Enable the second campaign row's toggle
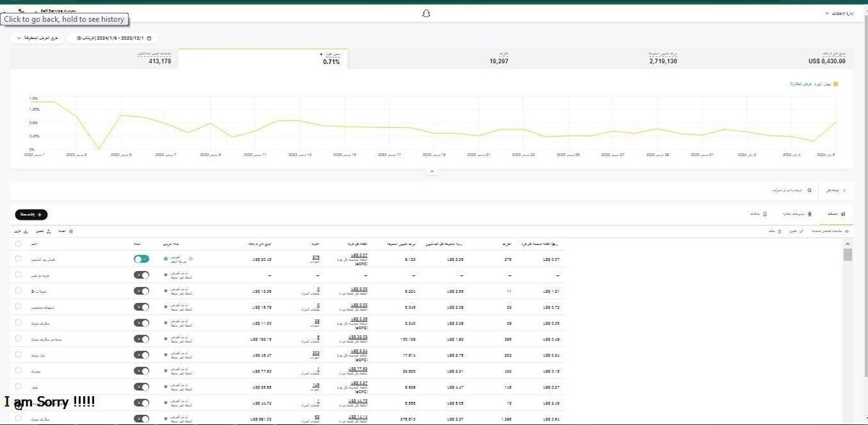Screen dimensions: 868x425 tap(141, 275)
